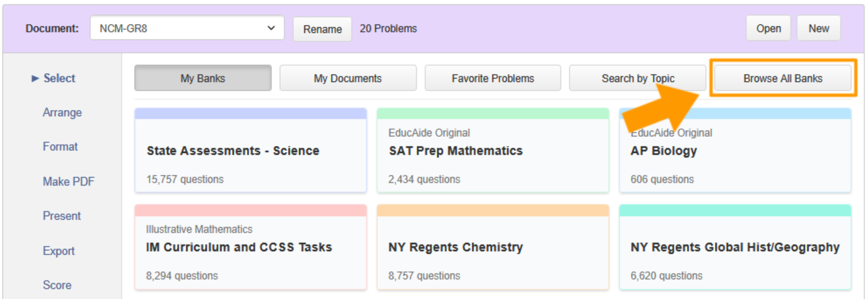Create a New document
868x299 pixels.
tap(818, 29)
